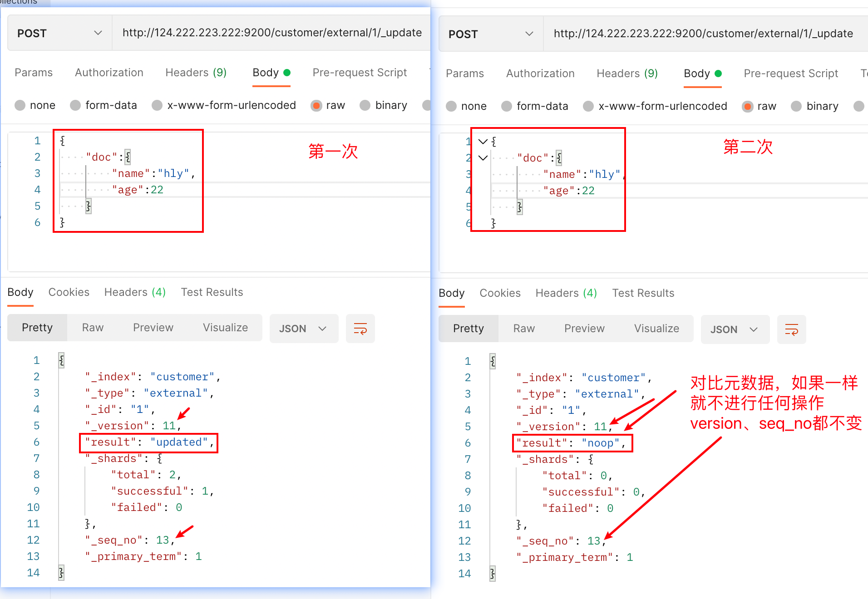Open the Cookies tab in left response
Viewport: 868px width, 599px height.
[69, 292]
